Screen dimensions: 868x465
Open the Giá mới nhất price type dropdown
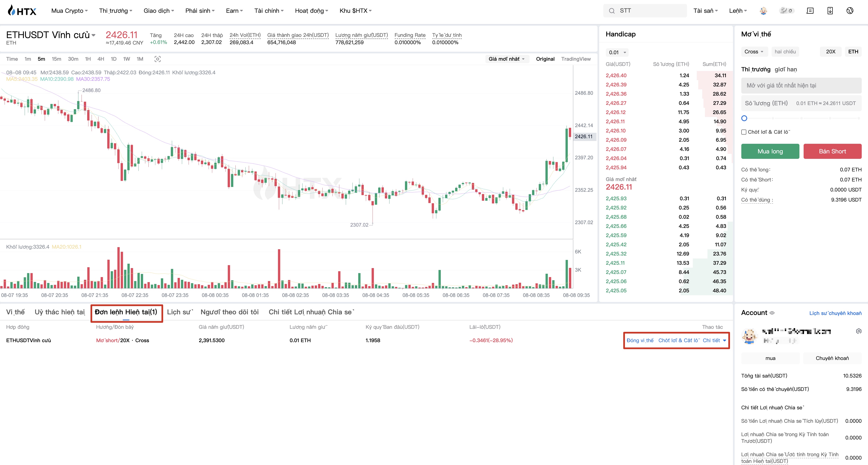(507, 59)
